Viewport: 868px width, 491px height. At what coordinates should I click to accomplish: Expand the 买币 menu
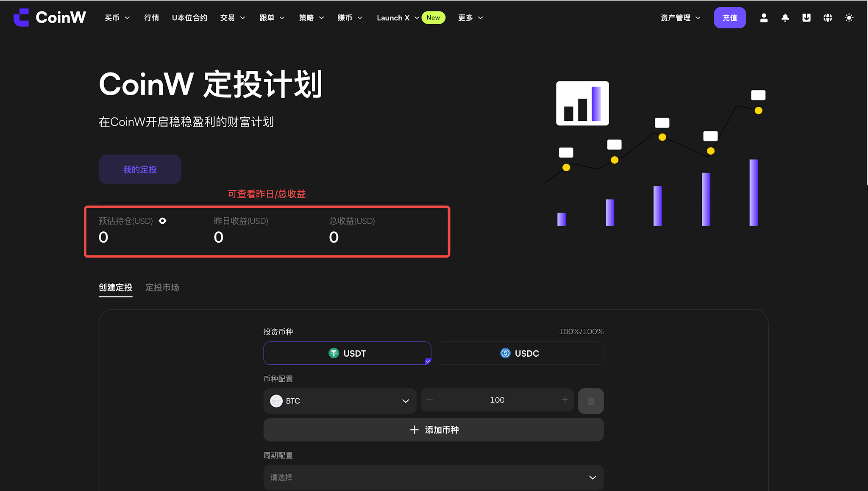point(117,18)
